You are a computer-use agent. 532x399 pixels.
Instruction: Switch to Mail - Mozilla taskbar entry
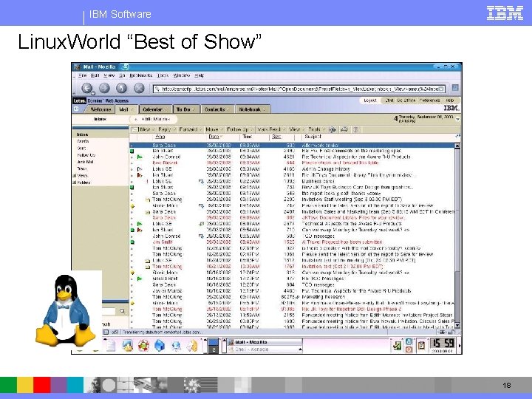(265, 342)
